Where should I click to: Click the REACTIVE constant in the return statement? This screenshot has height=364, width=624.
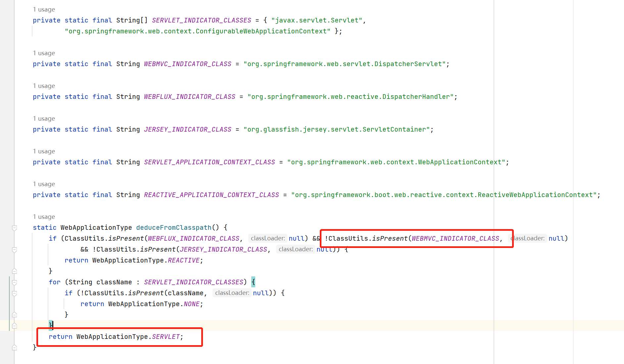pyautogui.click(x=184, y=260)
